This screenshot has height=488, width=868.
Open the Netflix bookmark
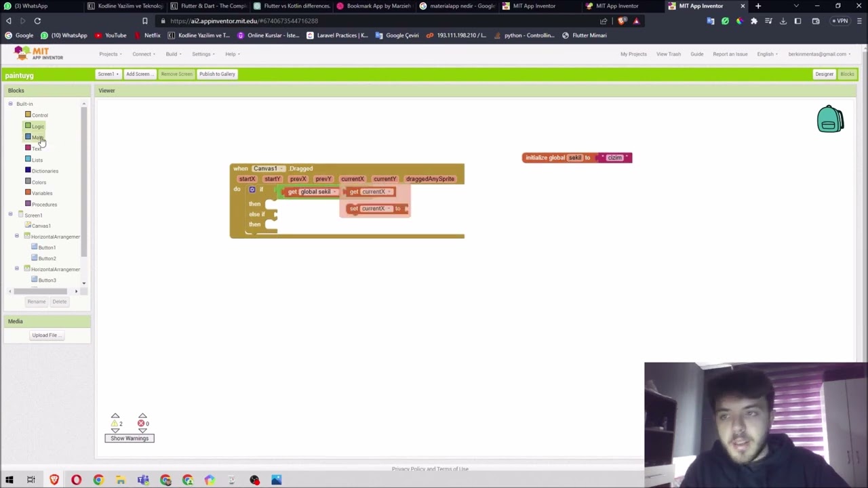coord(146,35)
